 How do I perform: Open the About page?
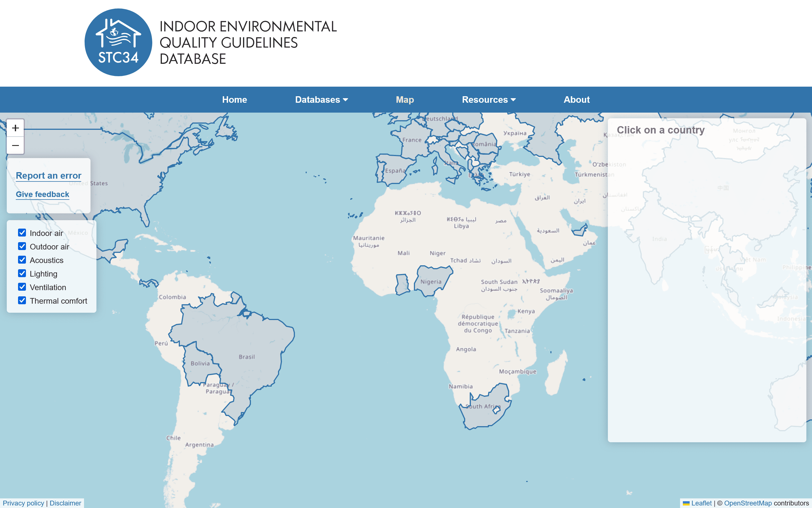pos(577,100)
